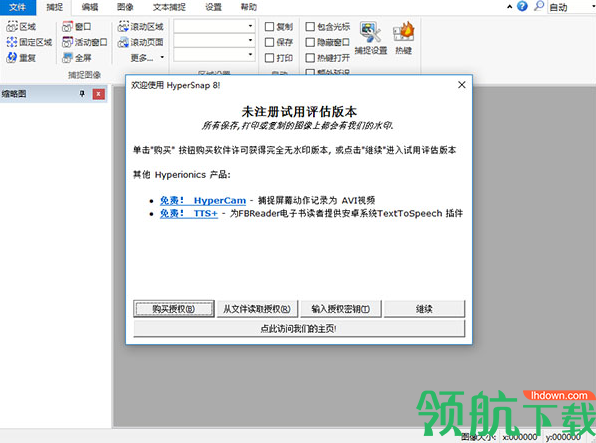Start 滚动区域 scrolling region capture
The image size is (596, 443).
140,27
